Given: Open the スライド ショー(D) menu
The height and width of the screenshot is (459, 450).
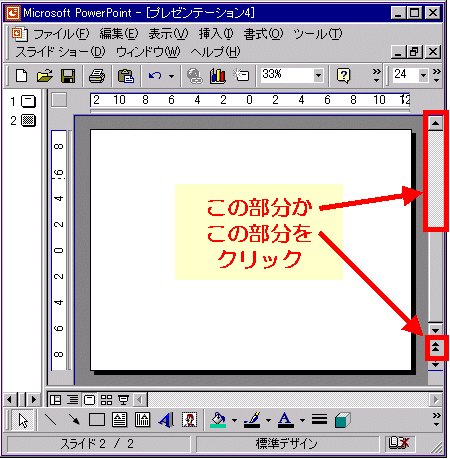Looking at the screenshot, I should (x=60, y=52).
